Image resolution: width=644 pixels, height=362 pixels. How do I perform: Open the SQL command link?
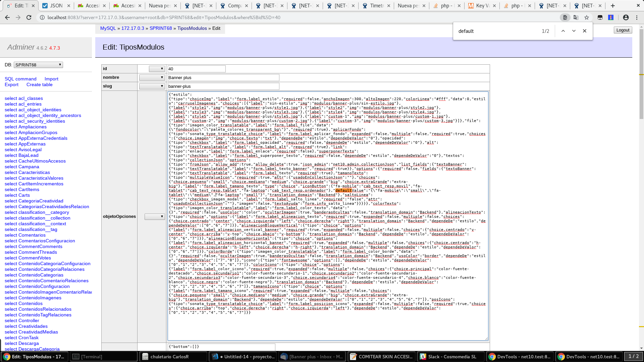20,79
